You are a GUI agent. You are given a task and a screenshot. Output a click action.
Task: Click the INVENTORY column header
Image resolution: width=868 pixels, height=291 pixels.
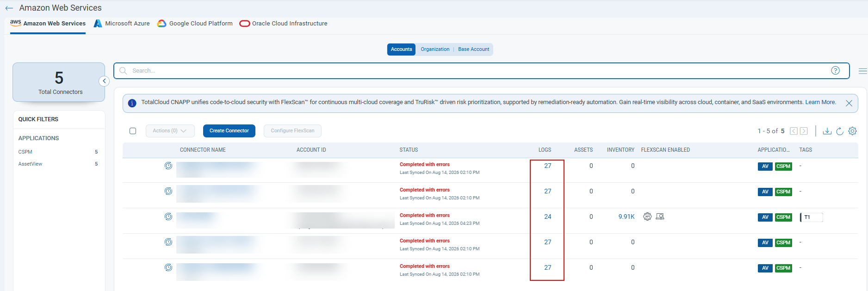[620, 150]
